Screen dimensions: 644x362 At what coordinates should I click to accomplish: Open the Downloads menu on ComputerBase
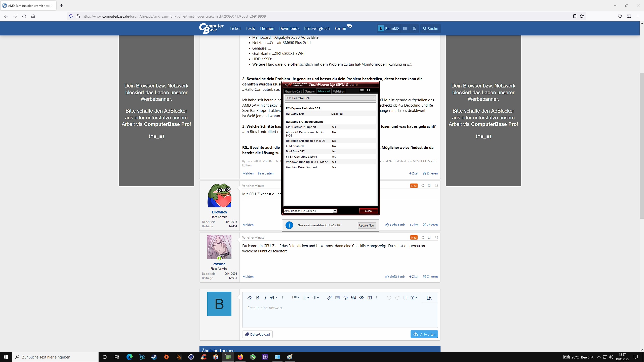tap(289, 28)
